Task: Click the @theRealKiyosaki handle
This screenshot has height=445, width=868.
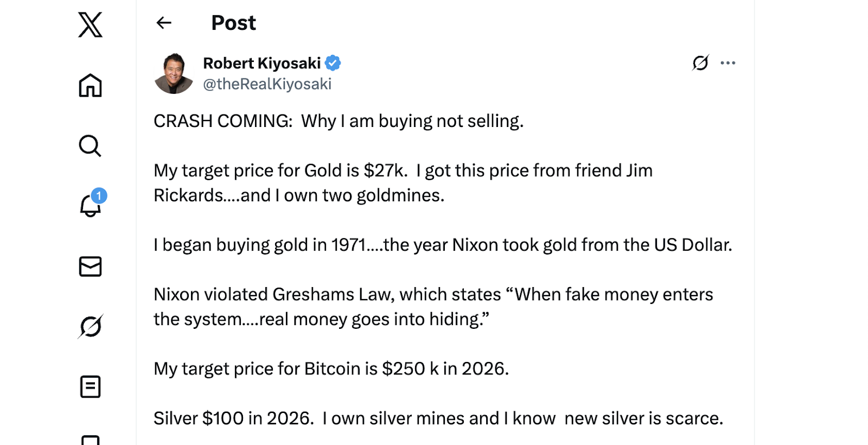Action: click(267, 84)
